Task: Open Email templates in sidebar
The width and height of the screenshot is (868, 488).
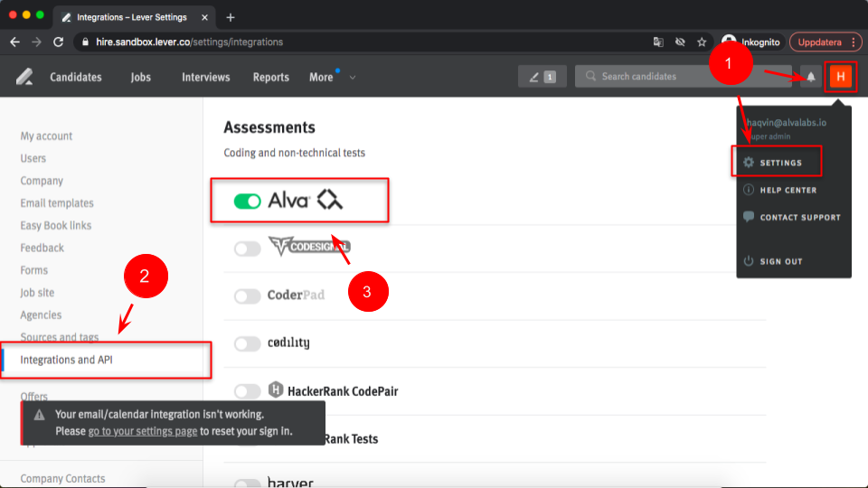Action: [57, 203]
